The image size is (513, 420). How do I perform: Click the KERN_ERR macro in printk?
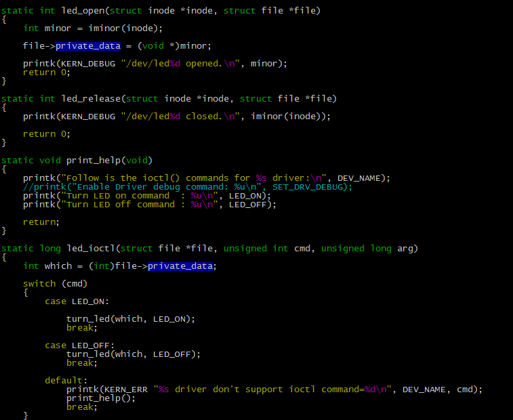pyautogui.click(x=126, y=390)
